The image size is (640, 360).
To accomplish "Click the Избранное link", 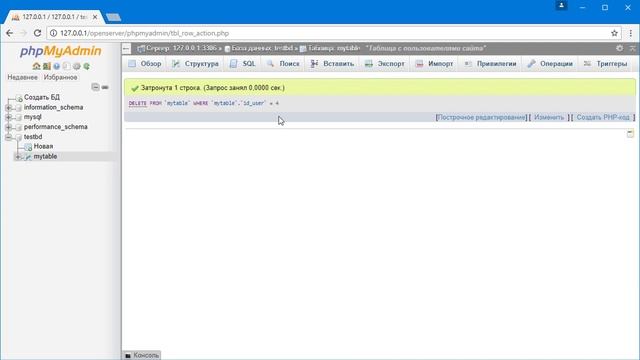I will (x=60, y=77).
